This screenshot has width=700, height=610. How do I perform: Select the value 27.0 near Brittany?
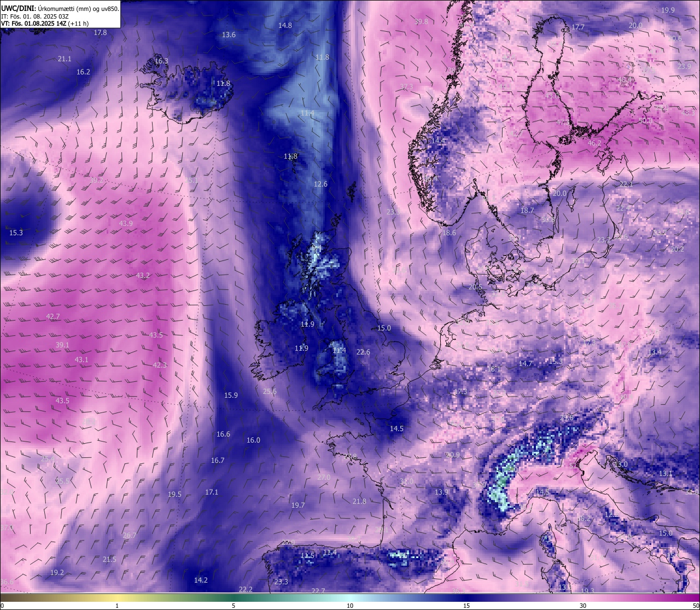[324, 478]
